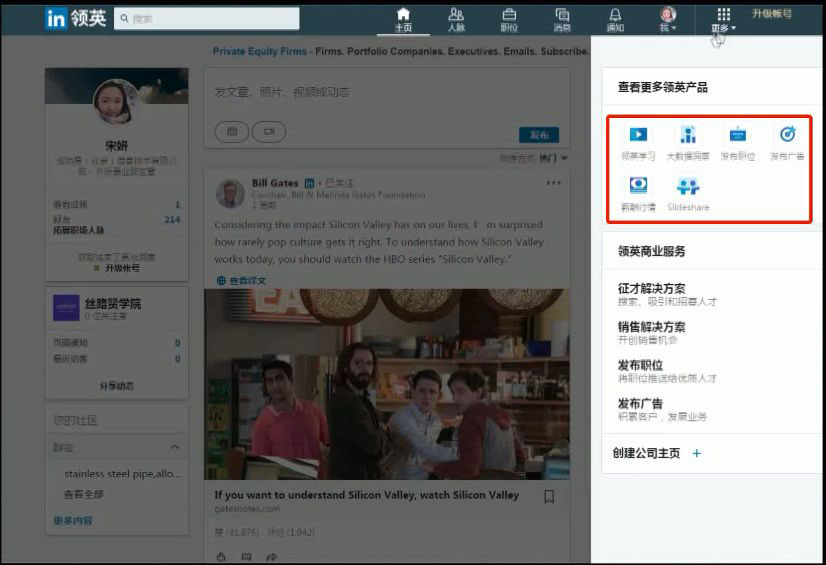Click the thumbs-up like icon below the post

[x=221, y=557]
